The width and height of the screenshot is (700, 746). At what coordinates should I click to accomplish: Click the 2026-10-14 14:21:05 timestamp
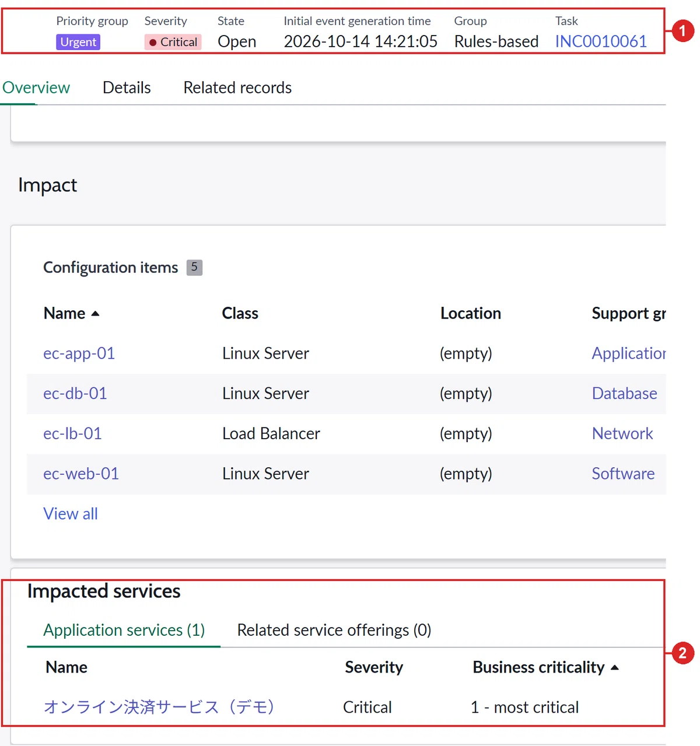pyautogui.click(x=360, y=41)
